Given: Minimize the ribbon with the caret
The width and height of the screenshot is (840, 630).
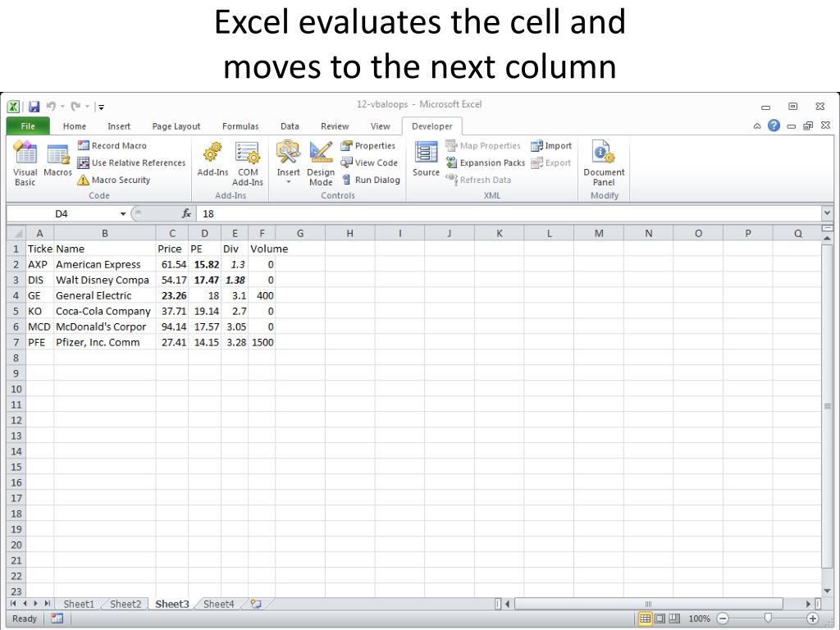Looking at the screenshot, I should tap(757, 126).
